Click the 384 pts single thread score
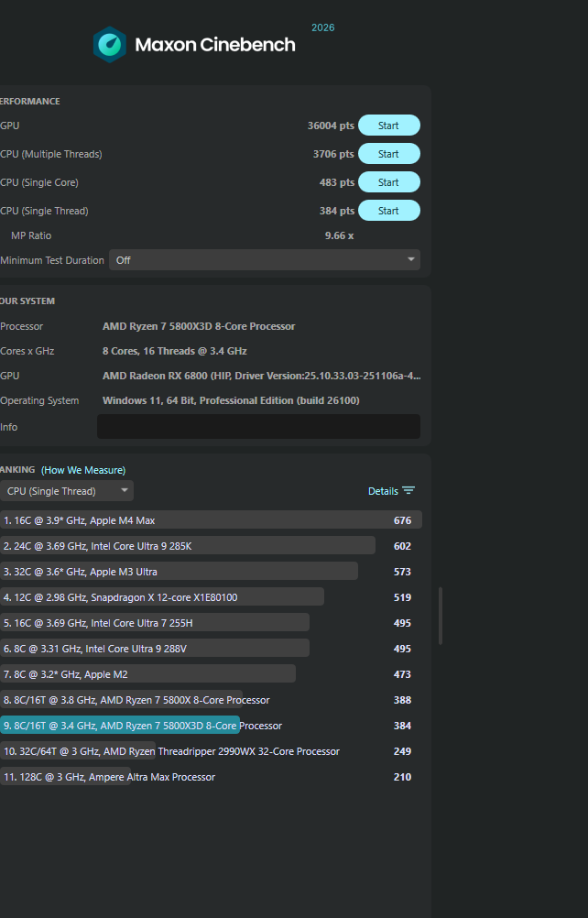 click(x=337, y=211)
